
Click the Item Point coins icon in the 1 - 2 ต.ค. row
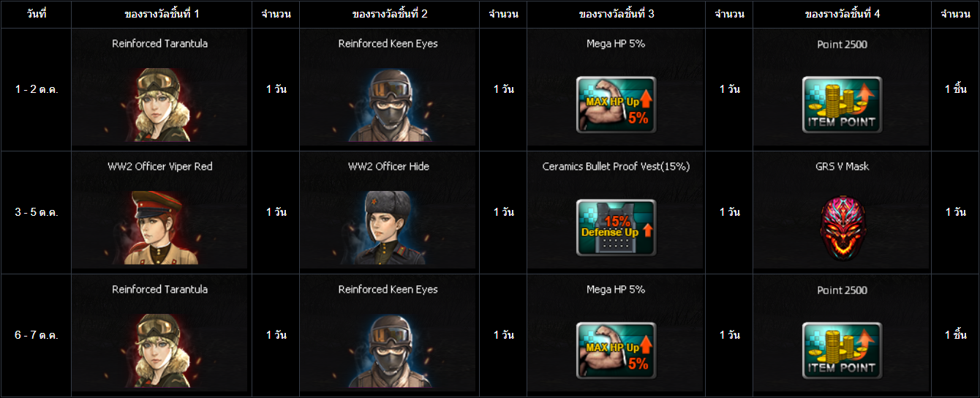pyautogui.click(x=842, y=105)
